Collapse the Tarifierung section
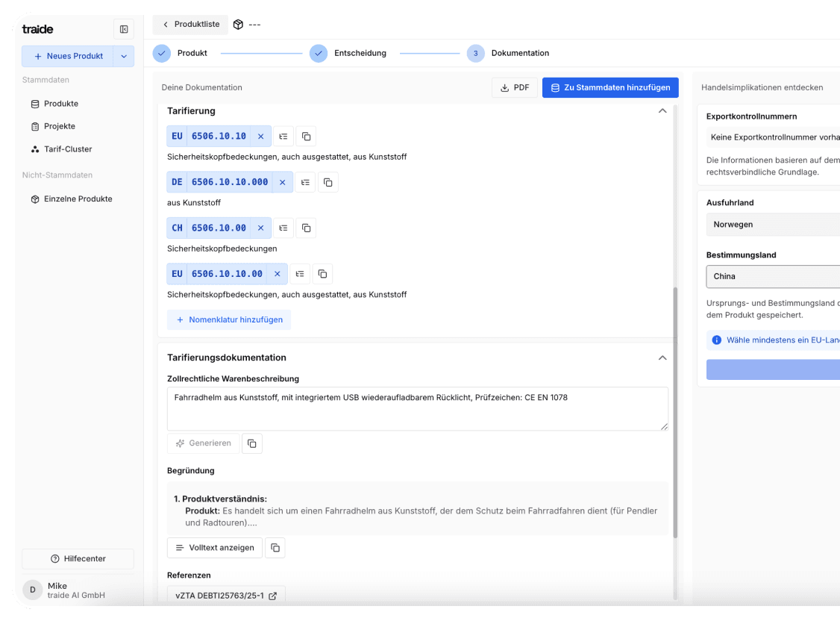Screen dimensions: 840x621 click(662, 110)
